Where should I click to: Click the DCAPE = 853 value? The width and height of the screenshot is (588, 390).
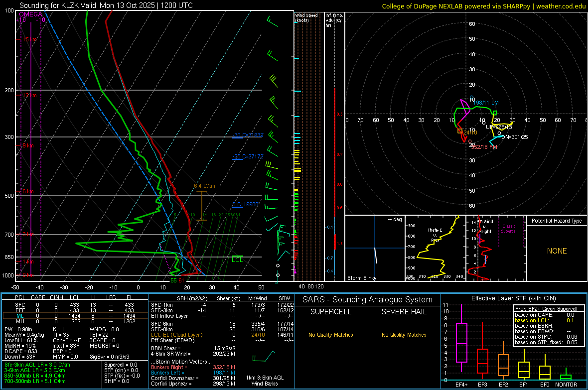[20, 351]
